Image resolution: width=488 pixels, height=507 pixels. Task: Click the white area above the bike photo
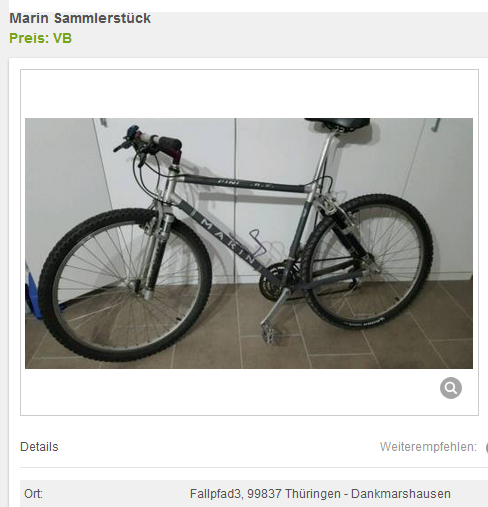(249, 94)
